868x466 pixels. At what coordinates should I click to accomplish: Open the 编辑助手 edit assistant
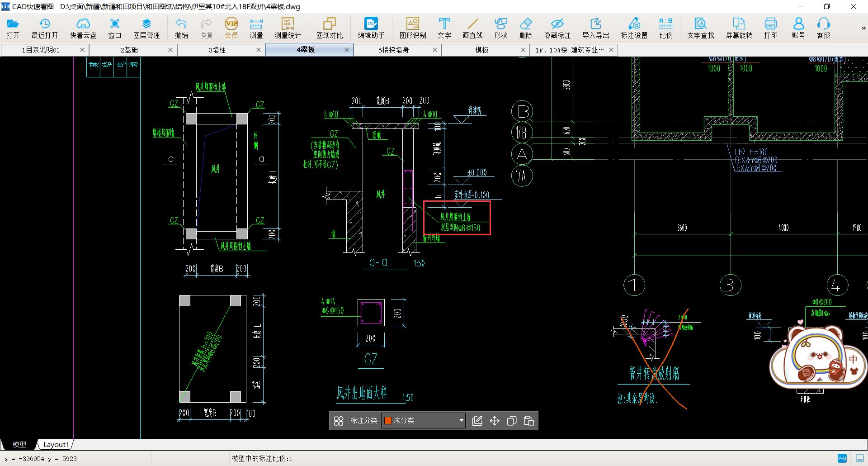(x=371, y=28)
